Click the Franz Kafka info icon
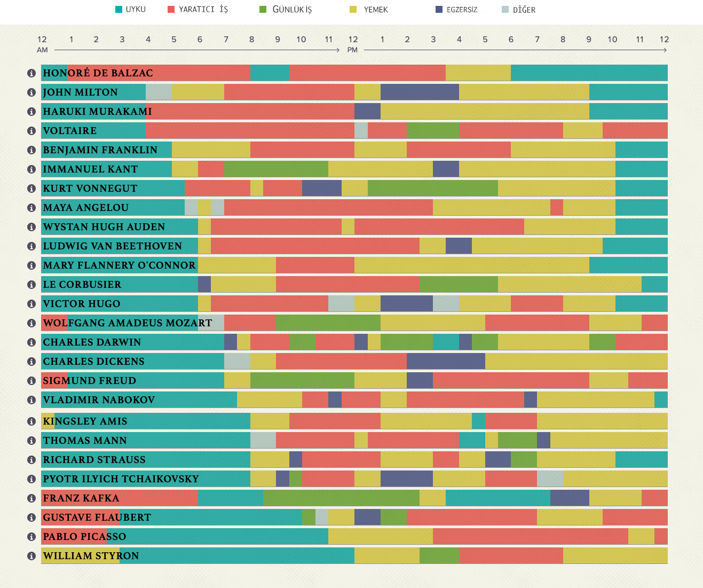The height and width of the screenshot is (588, 703). [31, 498]
